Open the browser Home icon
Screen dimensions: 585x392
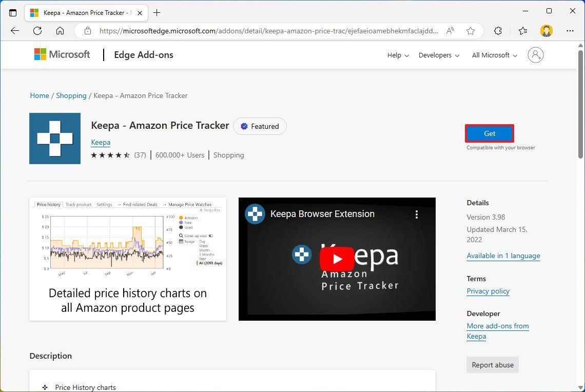[x=60, y=31]
